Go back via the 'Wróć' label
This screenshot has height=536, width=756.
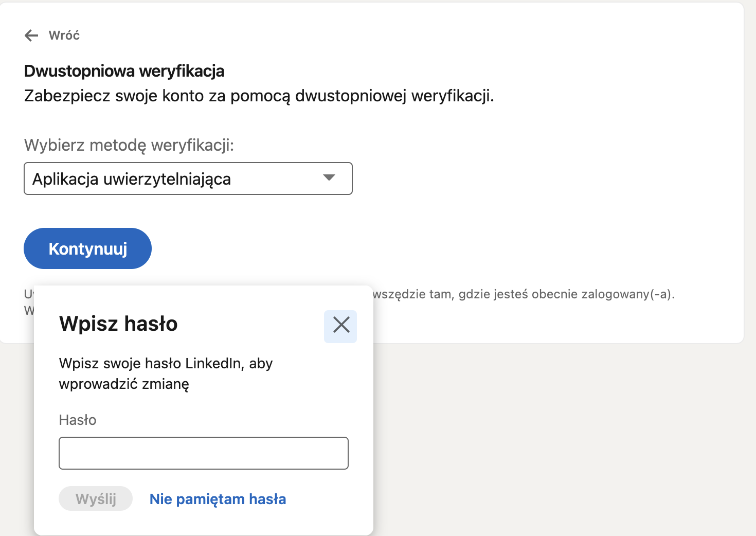tap(64, 35)
